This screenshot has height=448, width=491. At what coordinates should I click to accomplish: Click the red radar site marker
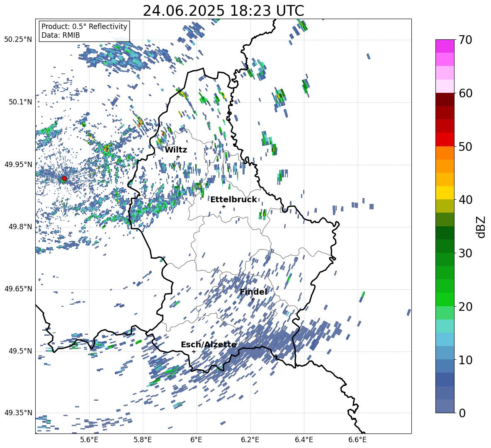click(x=64, y=179)
